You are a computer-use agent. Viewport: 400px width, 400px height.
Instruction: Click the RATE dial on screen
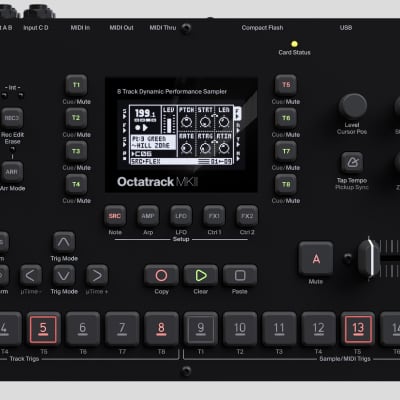coord(186,148)
